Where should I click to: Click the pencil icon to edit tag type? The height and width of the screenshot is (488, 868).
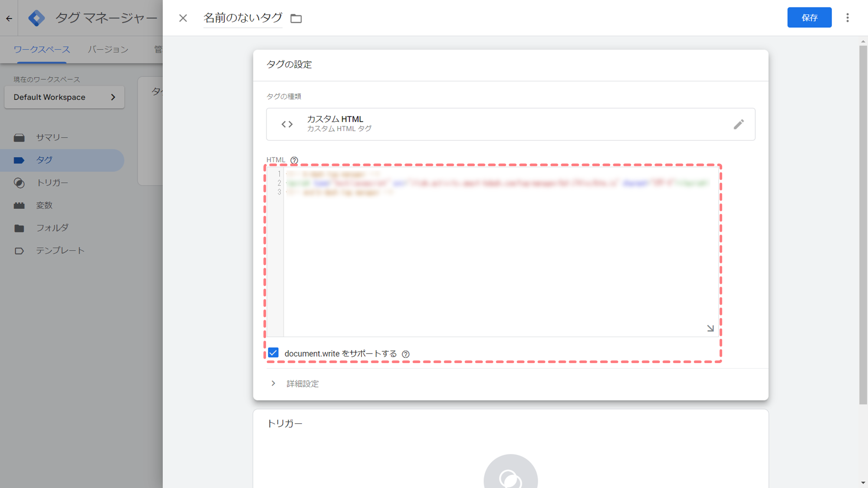click(x=739, y=124)
